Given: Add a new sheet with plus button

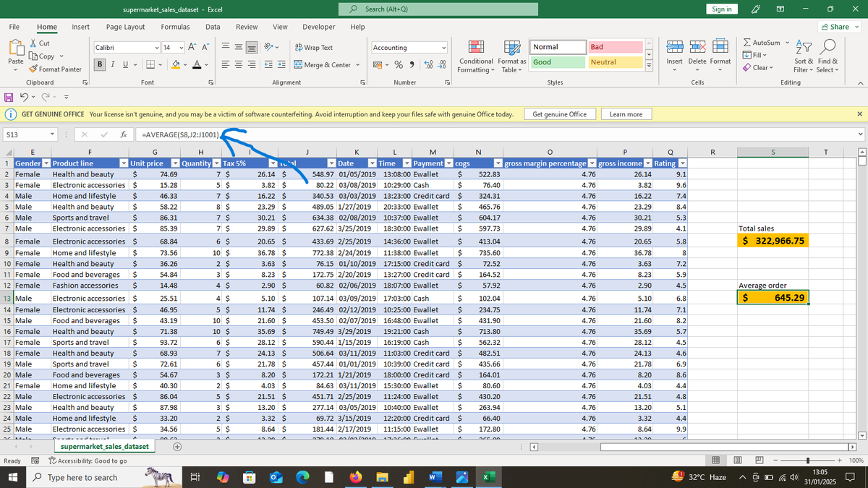Looking at the screenshot, I should pyautogui.click(x=178, y=448).
